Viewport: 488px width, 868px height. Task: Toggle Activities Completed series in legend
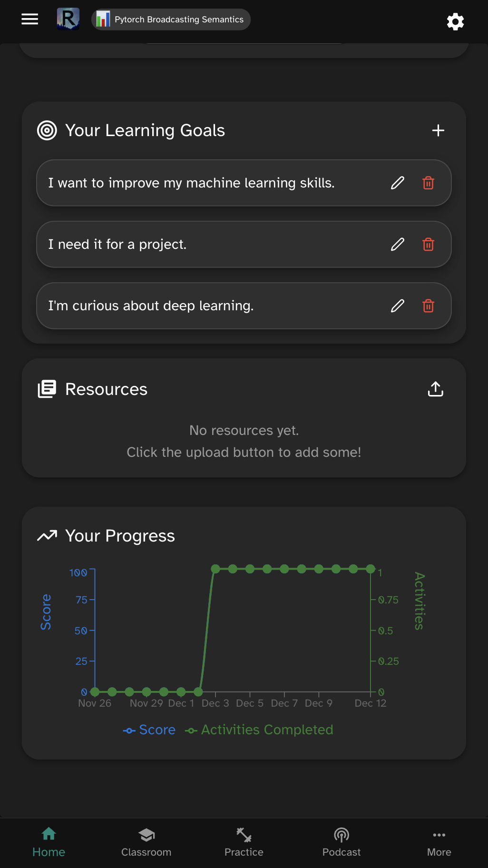pyautogui.click(x=259, y=730)
